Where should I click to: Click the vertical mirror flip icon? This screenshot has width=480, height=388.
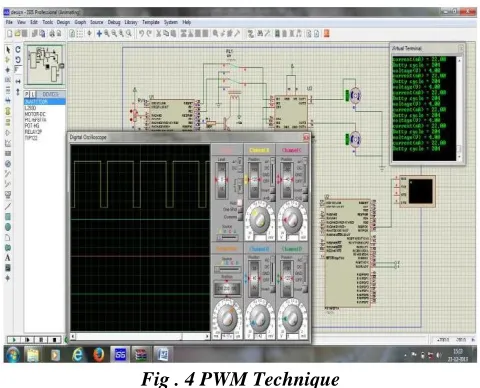(x=18, y=92)
